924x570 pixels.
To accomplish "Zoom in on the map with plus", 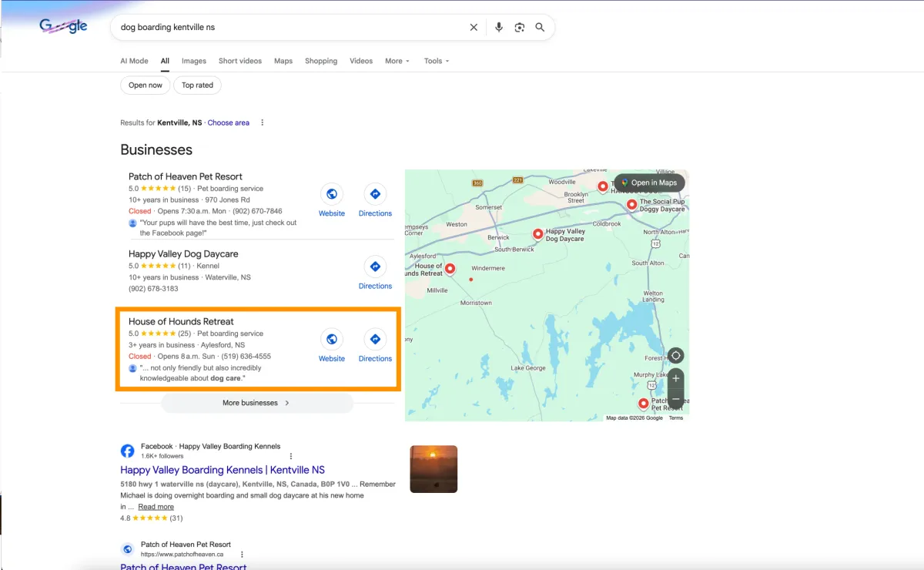I will tap(676, 379).
